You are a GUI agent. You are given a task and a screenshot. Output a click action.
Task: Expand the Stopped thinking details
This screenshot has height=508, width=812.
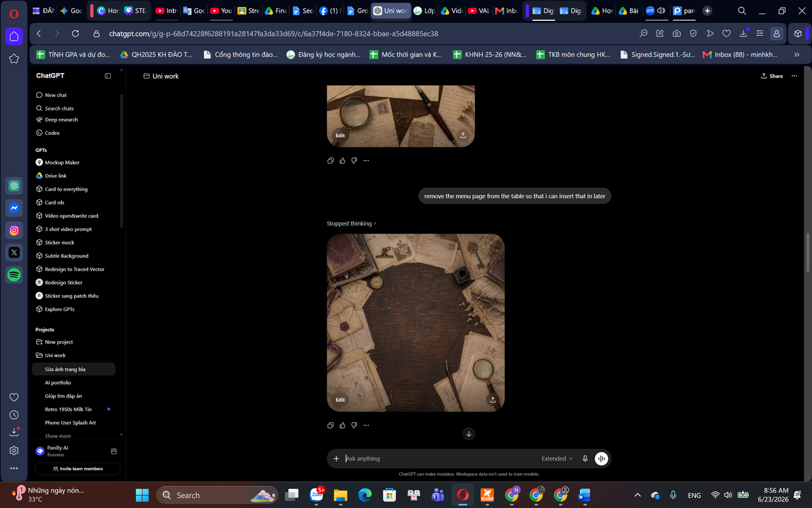click(x=351, y=224)
